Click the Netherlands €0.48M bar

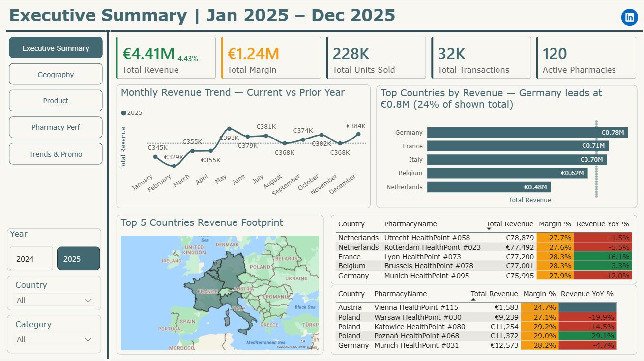pyautogui.click(x=489, y=187)
